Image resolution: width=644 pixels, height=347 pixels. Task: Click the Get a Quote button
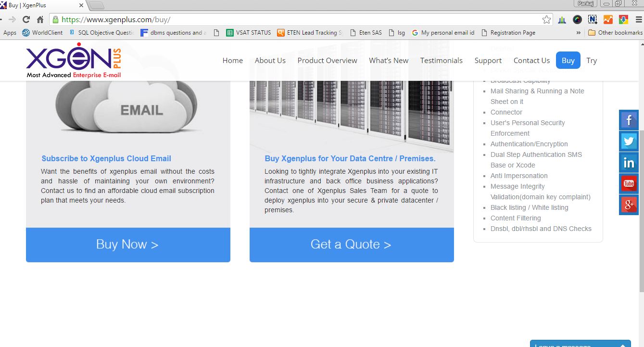352,244
